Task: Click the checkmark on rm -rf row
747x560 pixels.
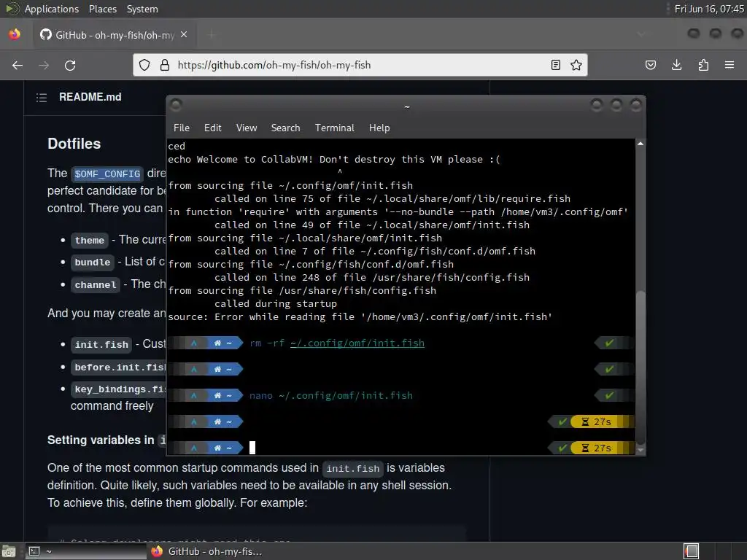Action: coord(609,343)
